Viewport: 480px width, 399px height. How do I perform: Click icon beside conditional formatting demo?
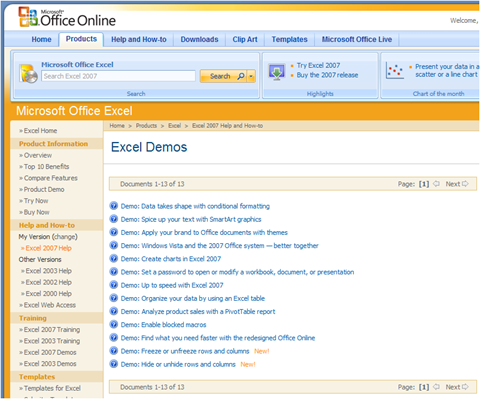(x=114, y=206)
